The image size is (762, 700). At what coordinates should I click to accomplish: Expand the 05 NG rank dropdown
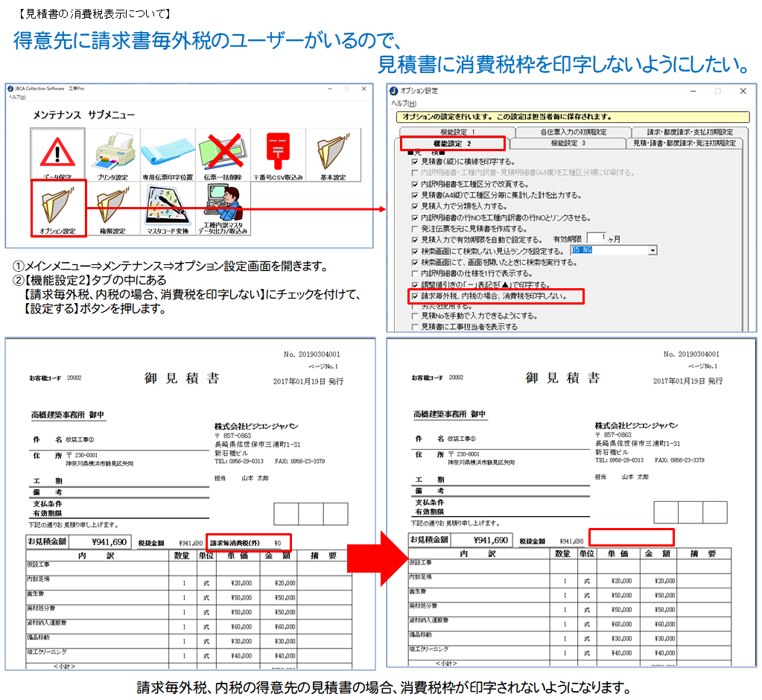[653, 252]
